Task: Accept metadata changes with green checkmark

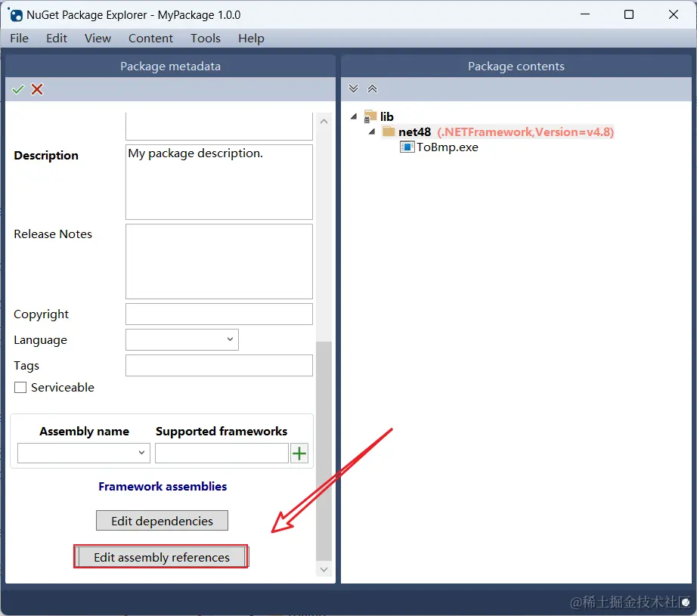Action: pos(18,89)
